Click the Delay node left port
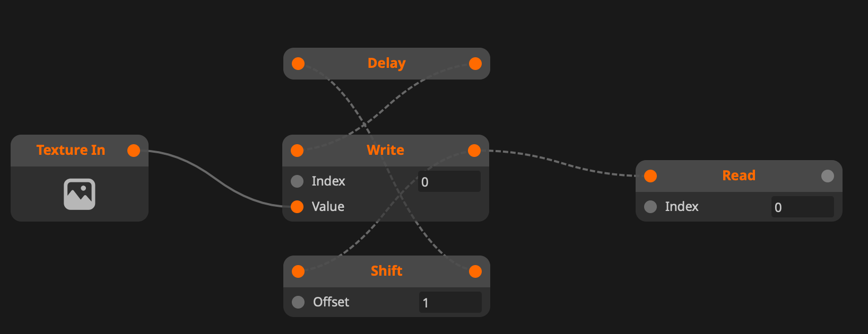Viewport: 868px width, 334px height. tap(298, 64)
